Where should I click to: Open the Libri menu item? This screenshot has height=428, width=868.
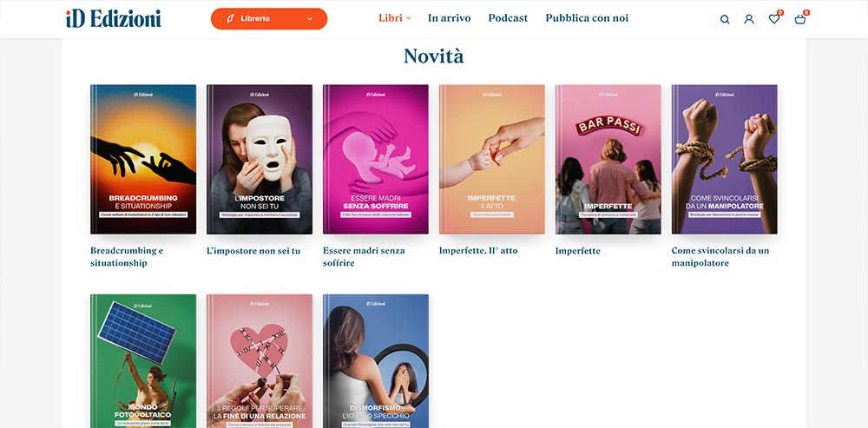[391, 18]
